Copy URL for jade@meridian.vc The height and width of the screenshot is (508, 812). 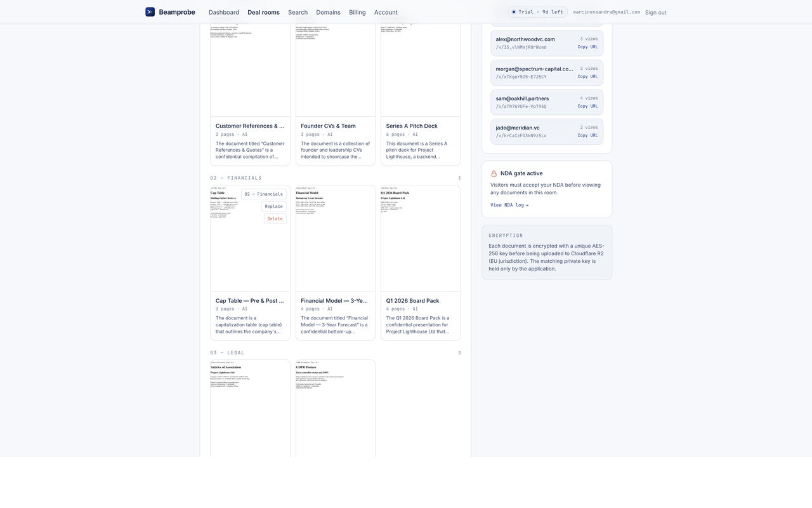tap(587, 135)
